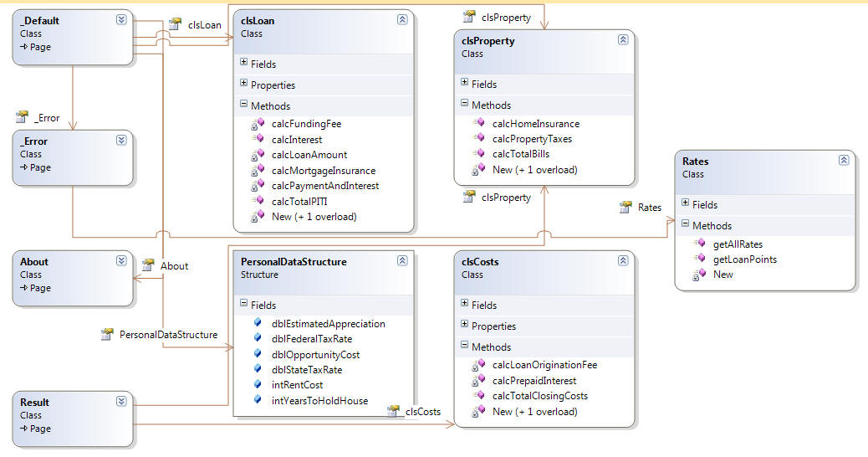868x457 pixels.
Task: Expand the _Error class box chevron
Action: pos(121,140)
